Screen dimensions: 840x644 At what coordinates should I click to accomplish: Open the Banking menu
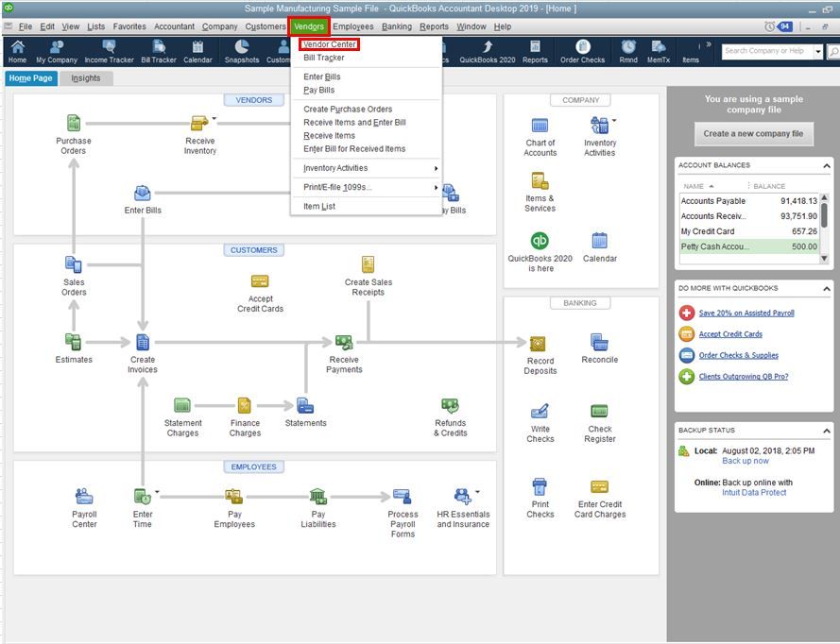pos(397,26)
